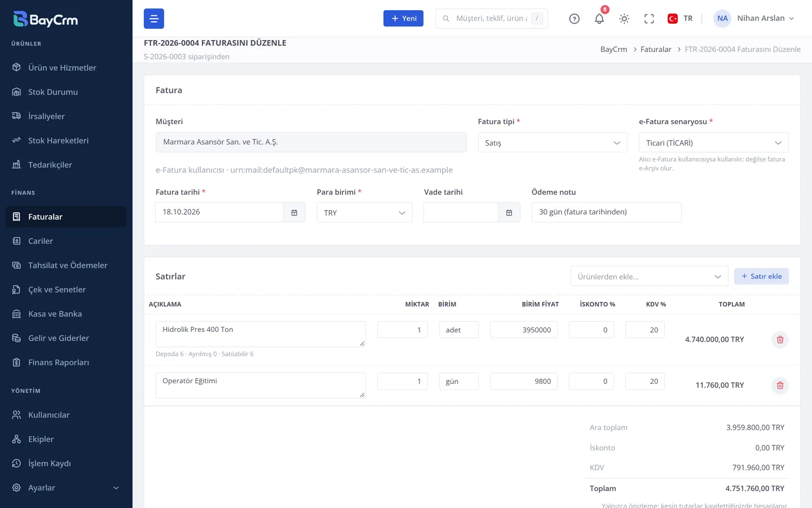Switch language via TR flag
Image resolution: width=812 pixels, height=508 pixels.
tap(680, 19)
